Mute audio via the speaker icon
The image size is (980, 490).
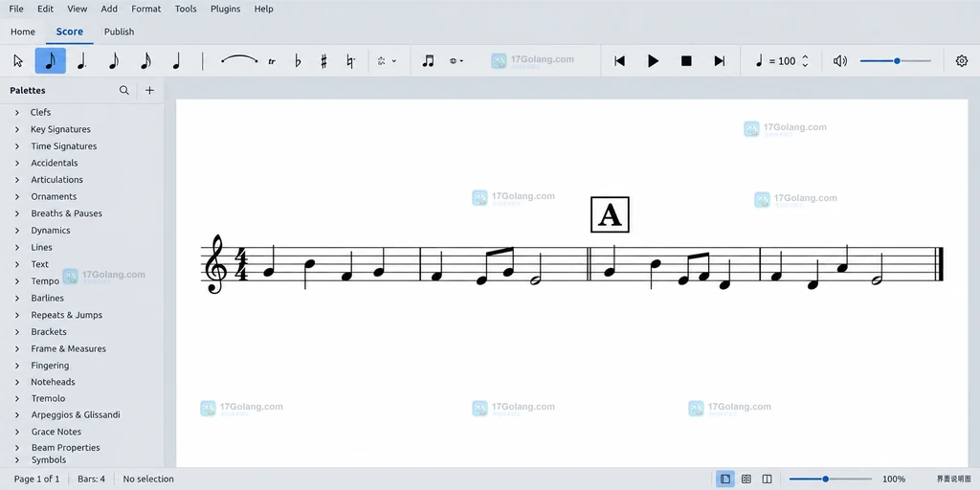[840, 60]
